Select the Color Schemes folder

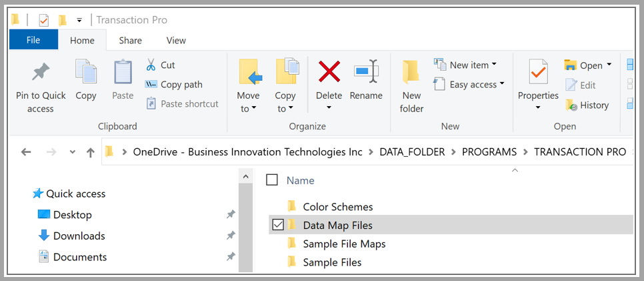[337, 206]
